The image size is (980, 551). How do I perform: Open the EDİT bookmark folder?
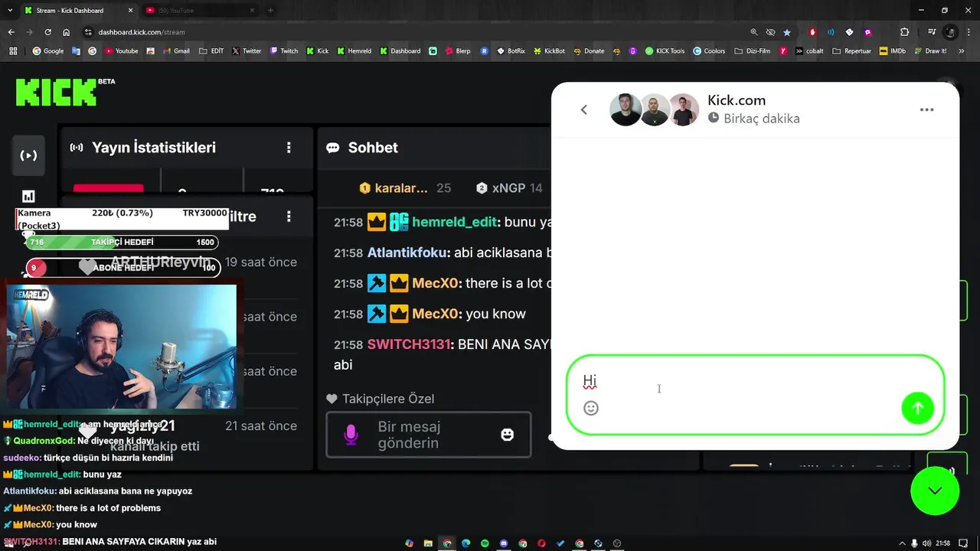[211, 51]
